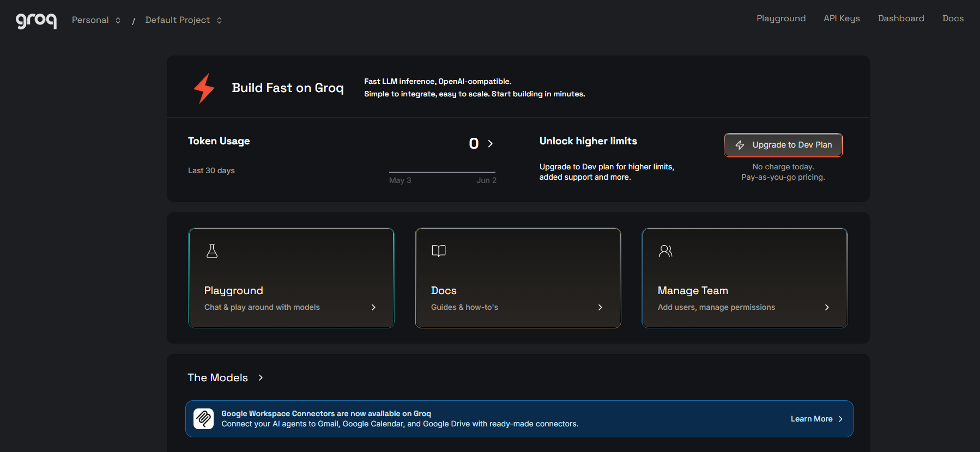Open Docs in top navigation

953,19
